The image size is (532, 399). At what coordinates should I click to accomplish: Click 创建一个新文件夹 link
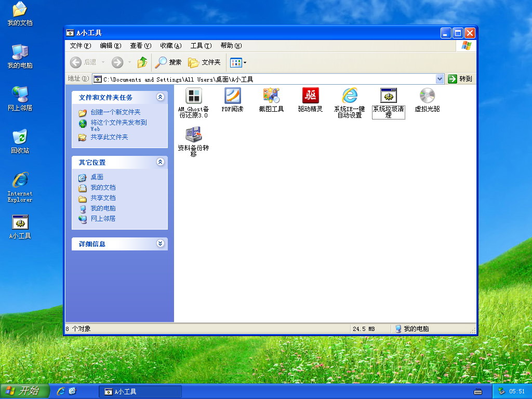(115, 112)
